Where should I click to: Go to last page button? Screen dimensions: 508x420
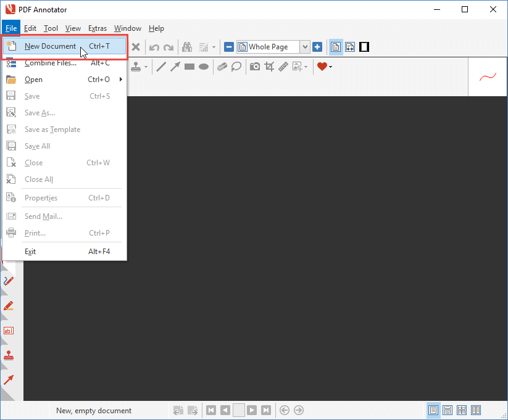click(x=266, y=410)
